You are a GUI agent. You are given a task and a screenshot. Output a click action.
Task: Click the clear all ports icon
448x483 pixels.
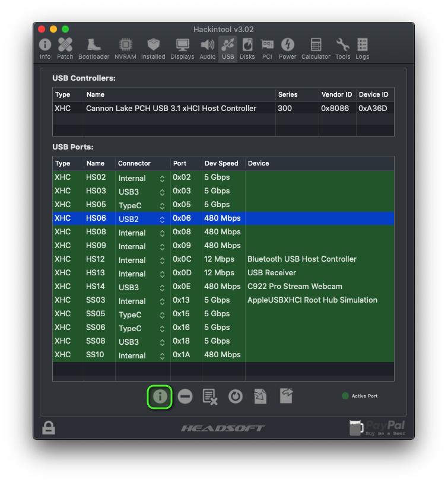pyautogui.click(x=210, y=396)
